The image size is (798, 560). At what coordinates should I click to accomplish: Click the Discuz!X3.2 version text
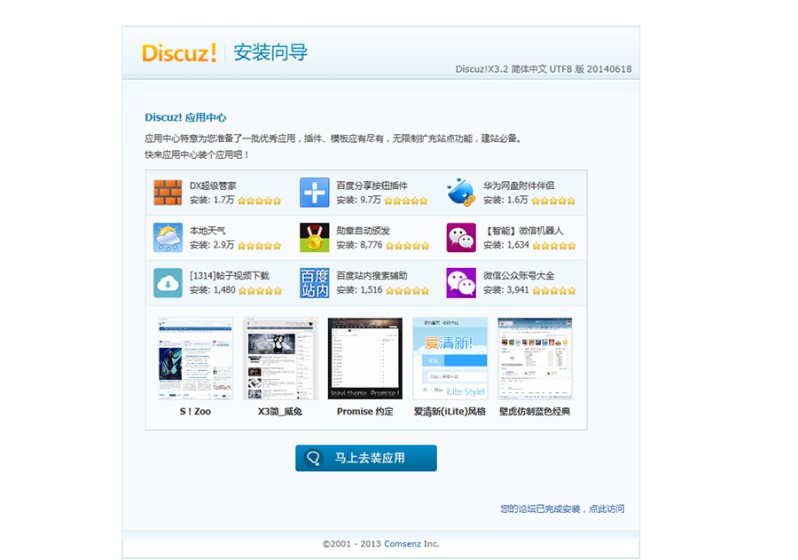click(544, 69)
